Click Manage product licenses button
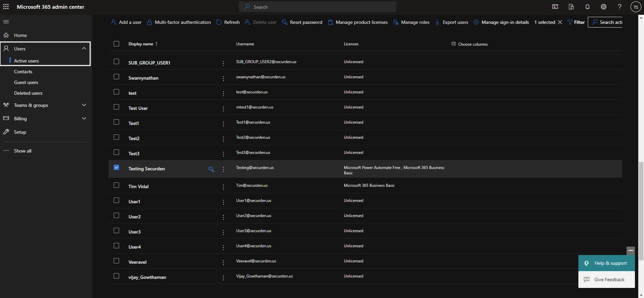This screenshot has height=298, width=644. tap(358, 22)
